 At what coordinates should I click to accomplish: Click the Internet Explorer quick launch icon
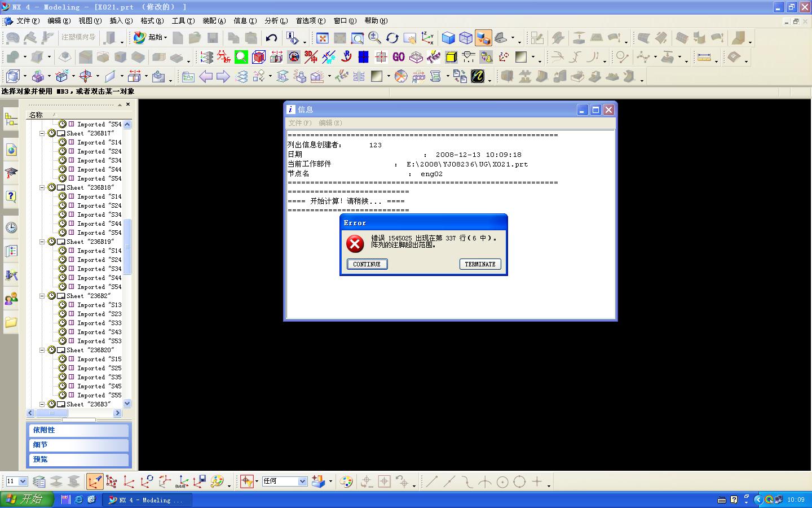79,500
